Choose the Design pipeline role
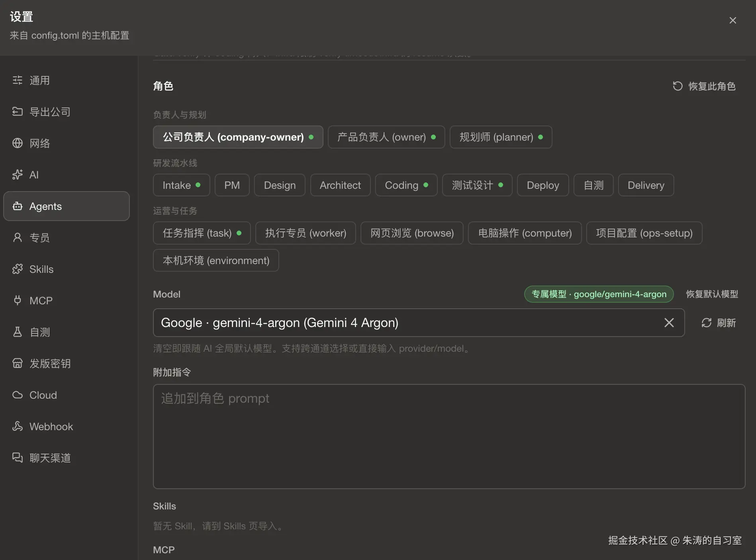The height and width of the screenshot is (560, 756). tap(280, 185)
